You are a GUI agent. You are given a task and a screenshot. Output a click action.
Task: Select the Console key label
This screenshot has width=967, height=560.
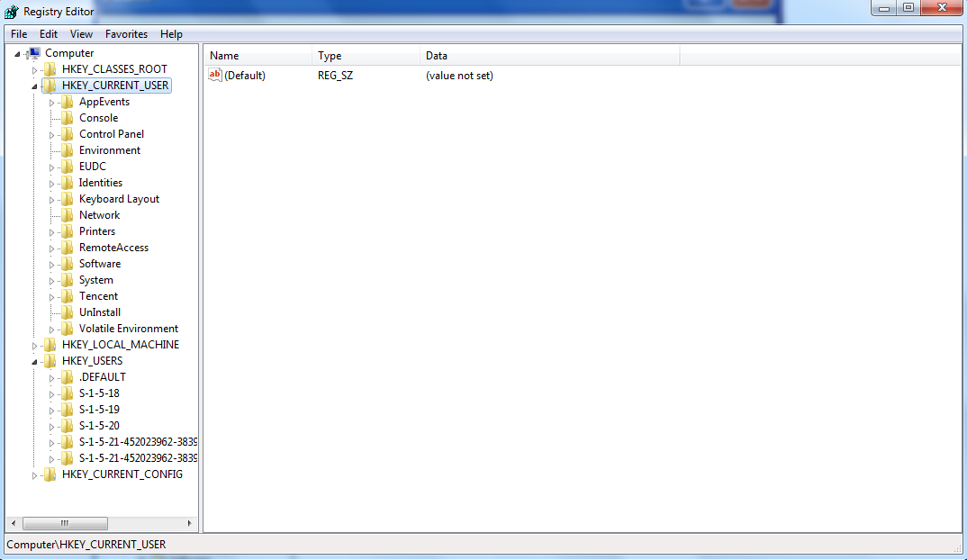tap(99, 118)
